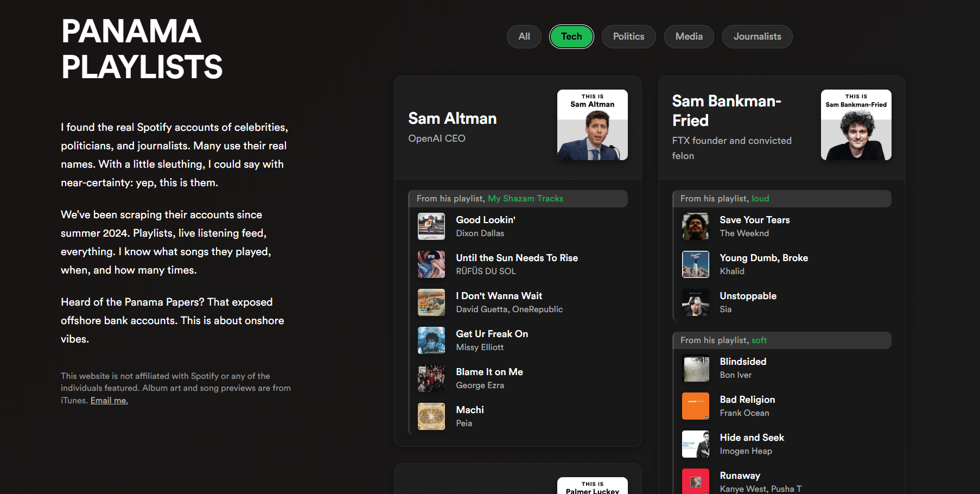Switch to the Media filter
Screen dimensions: 980x494
(689, 36)
